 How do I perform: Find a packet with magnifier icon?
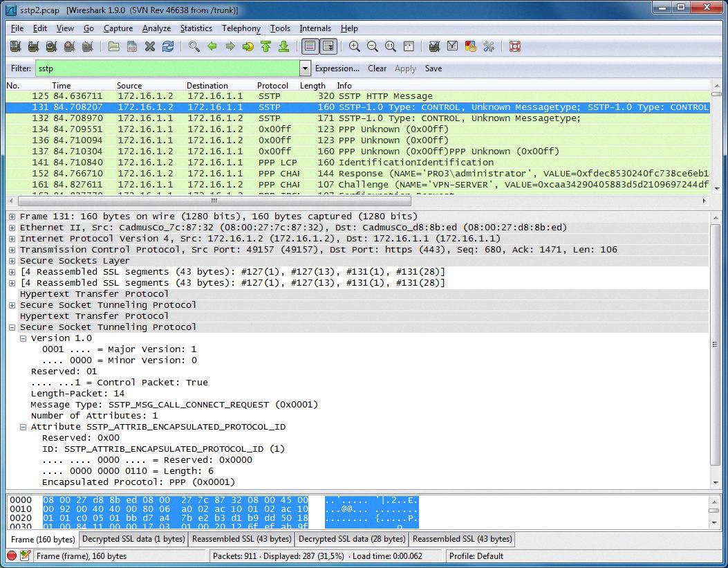[194, 46]
